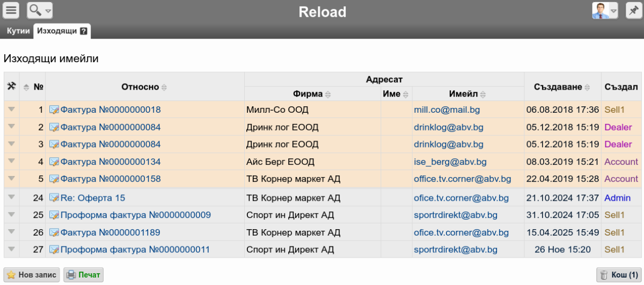The image size is (644, 285).
Task: Click the help icon on Изходящи tab
Action: [x=84, y=31]
